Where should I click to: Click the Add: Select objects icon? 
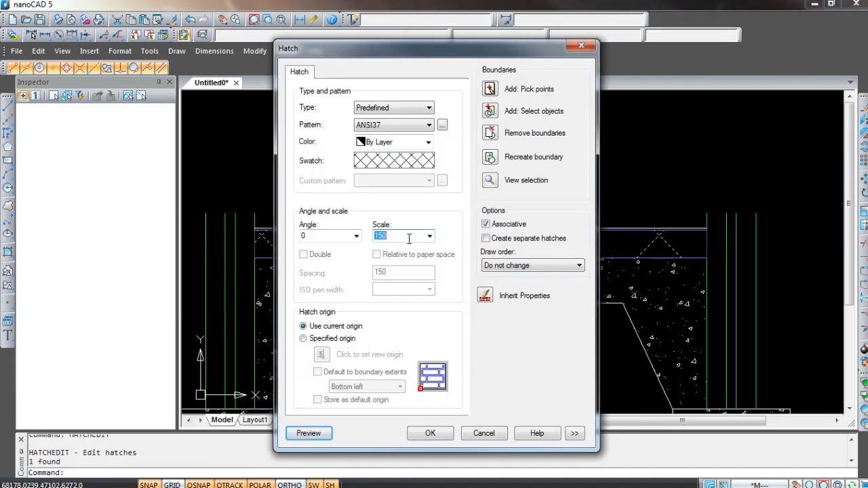tap(490, 110)
